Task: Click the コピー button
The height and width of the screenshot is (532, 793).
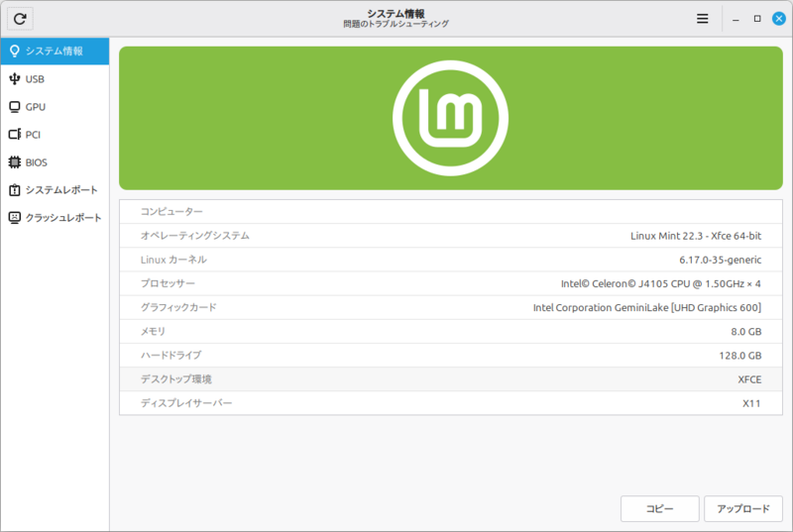Action: click(660, 509)
